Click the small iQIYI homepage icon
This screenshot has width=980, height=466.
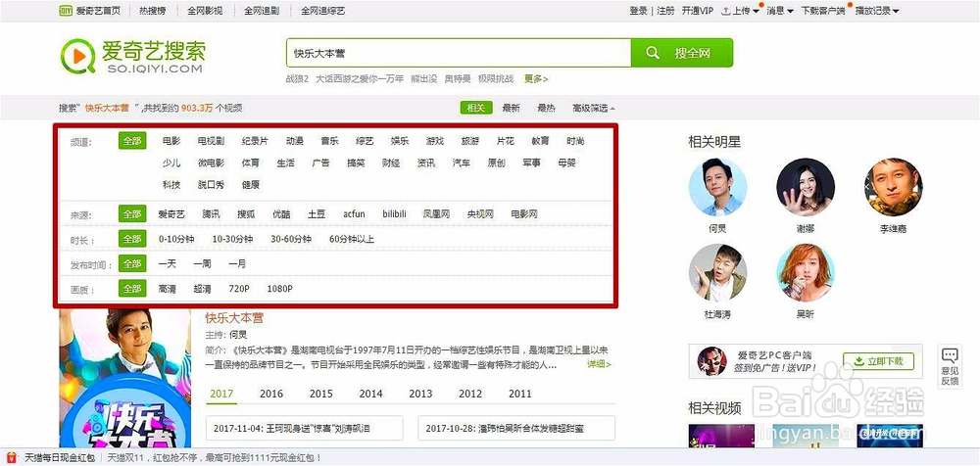click(x=66, y=11)
